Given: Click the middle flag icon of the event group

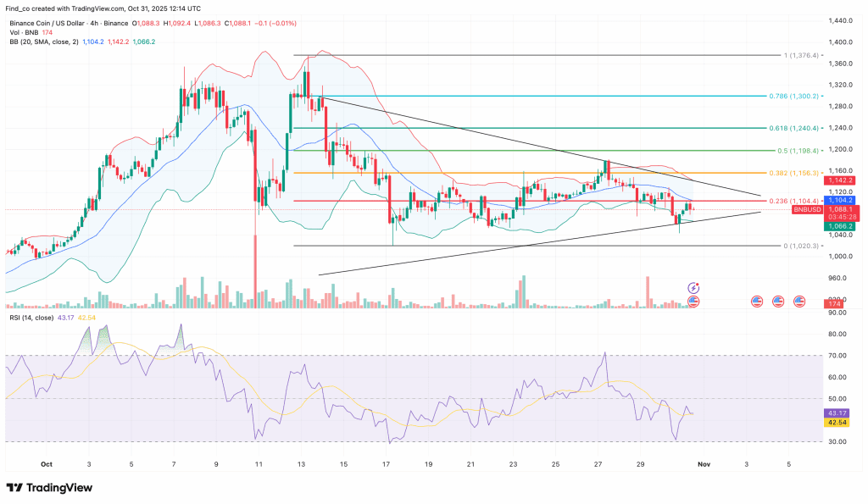Looking at the screenshot, I should (x=779, y=302).
